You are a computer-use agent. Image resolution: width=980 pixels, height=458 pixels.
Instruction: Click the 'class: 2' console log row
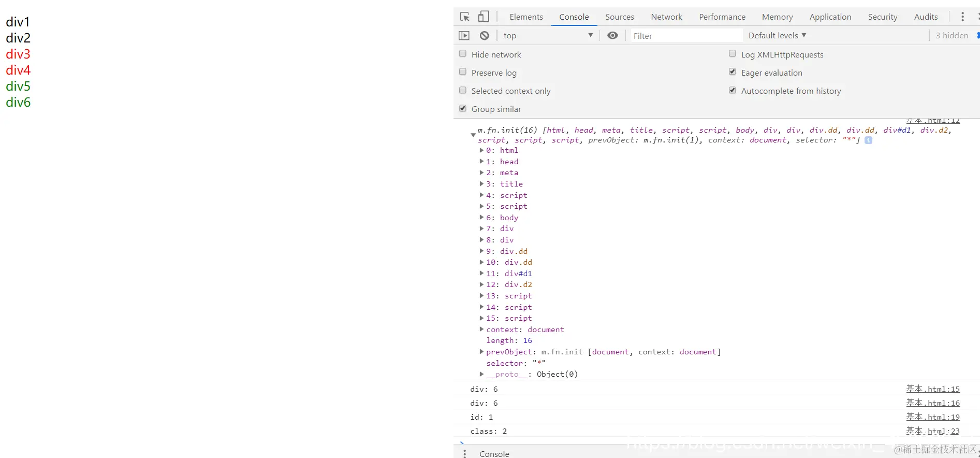tap(716, 431)
